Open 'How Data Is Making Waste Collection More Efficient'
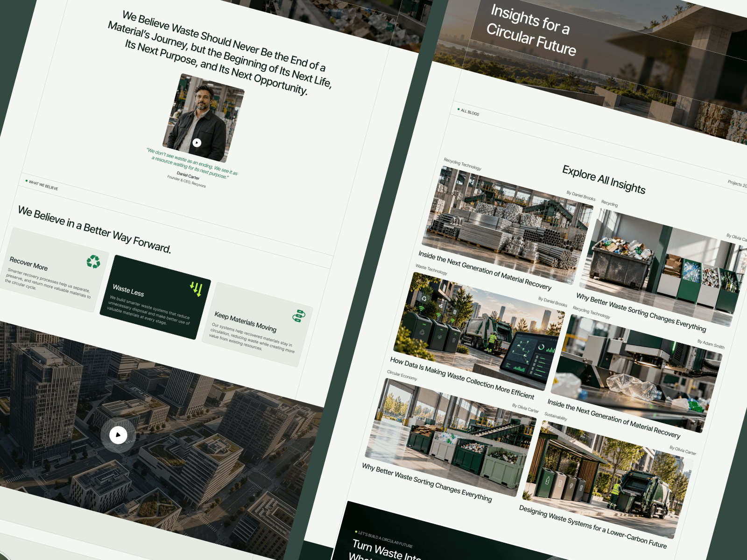 coord(462,378)
